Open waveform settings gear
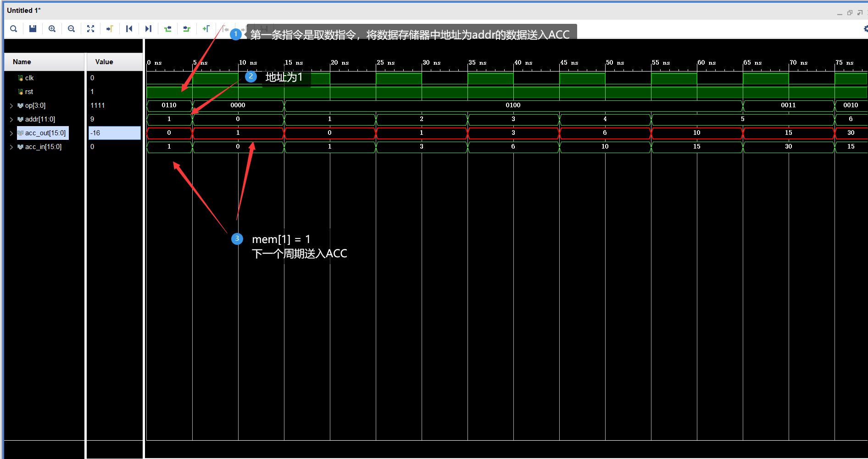Image resolution: width=868 pixels, height=459 pixels. 865,28
